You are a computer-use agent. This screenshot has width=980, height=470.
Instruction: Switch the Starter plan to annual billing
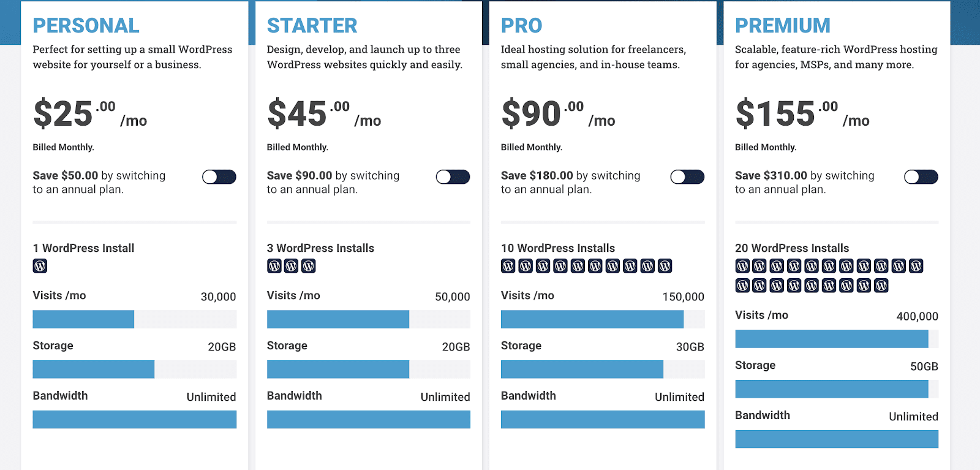coord(453,176)
